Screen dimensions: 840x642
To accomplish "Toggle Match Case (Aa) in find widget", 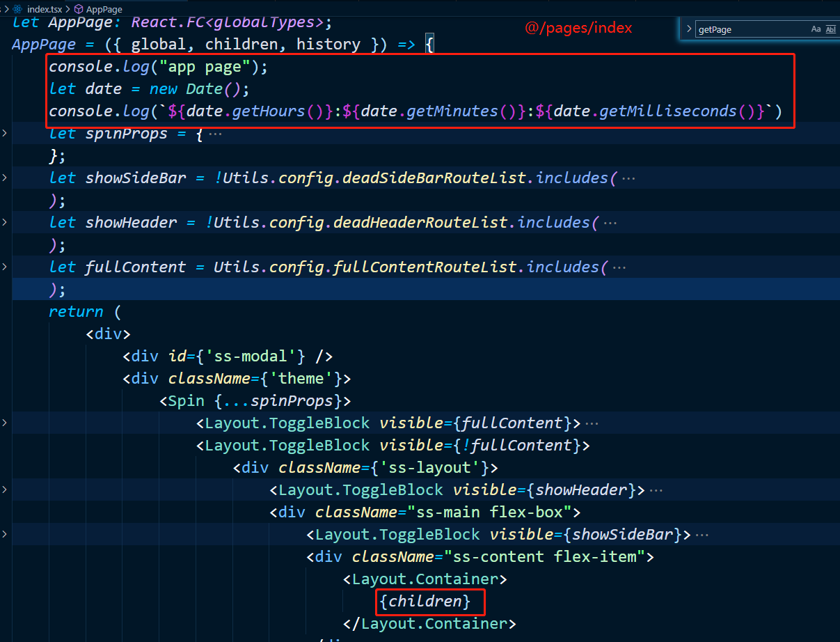I will click(816, 29).
